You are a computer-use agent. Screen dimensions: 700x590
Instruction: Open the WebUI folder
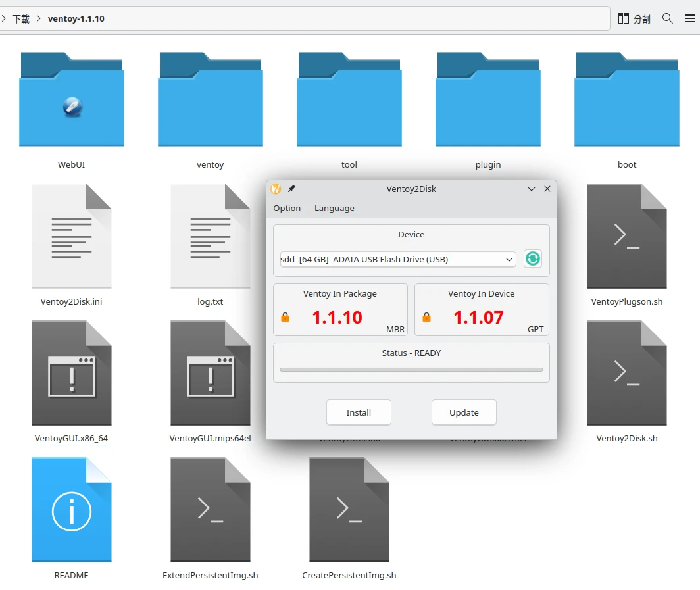coord(72,99)
